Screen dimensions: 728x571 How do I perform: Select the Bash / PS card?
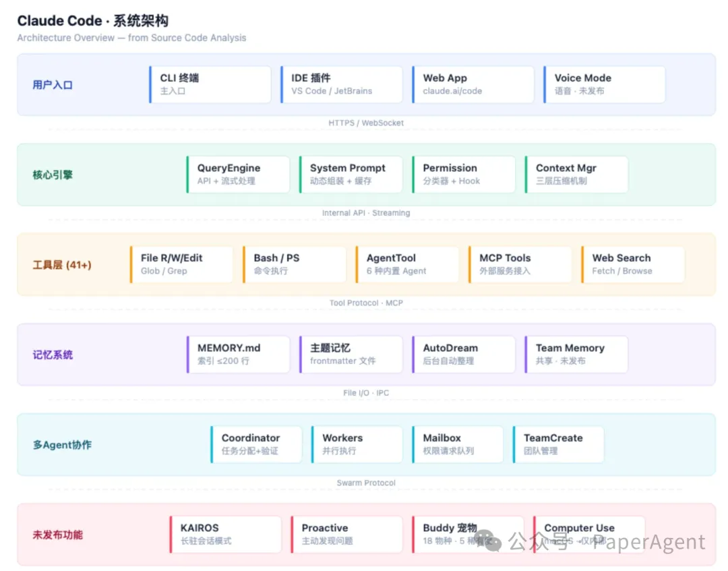point(295,265)
